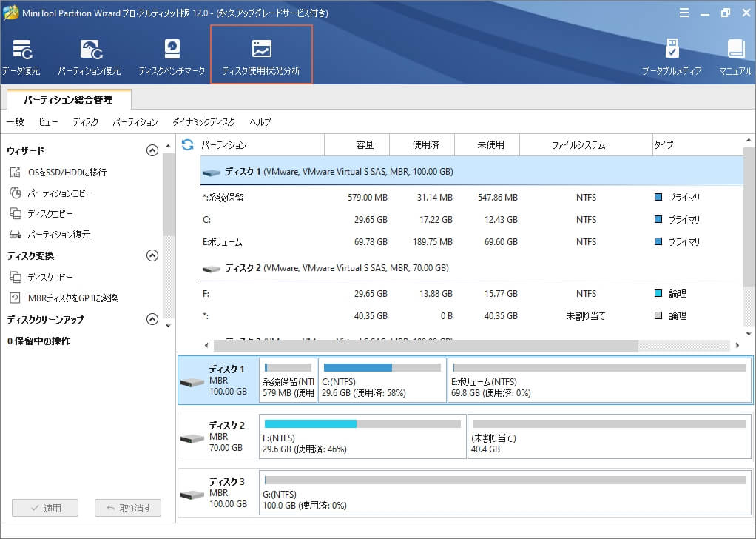Sort by the パーティション column header
756x539 pixels.
262,145
